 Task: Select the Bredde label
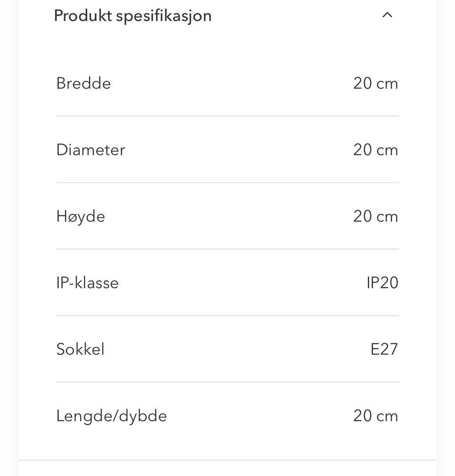point(83,83)
